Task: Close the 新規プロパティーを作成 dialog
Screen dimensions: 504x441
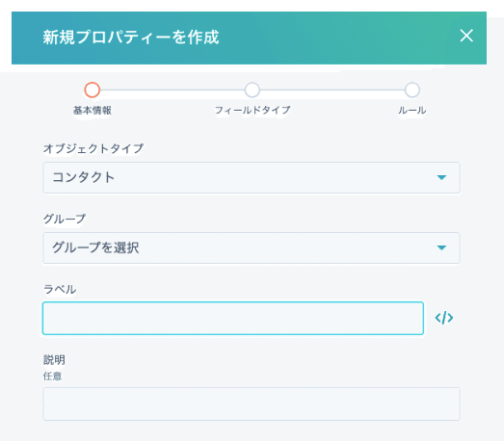Action: click(466, 36)
